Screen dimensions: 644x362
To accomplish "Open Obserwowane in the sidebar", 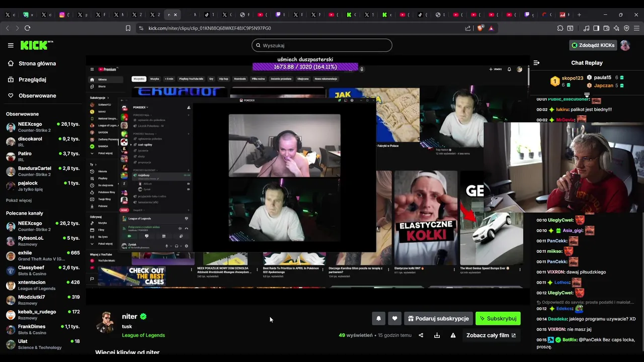I will point(37,96).
